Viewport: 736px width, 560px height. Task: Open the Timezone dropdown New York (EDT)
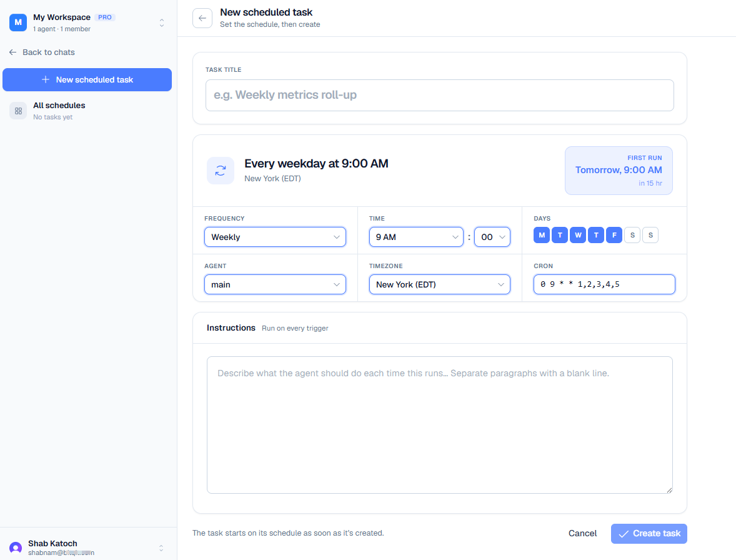440,284
